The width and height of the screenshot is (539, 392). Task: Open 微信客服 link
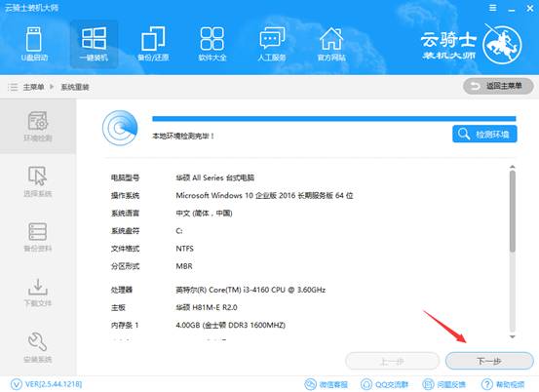click(327, 384)
